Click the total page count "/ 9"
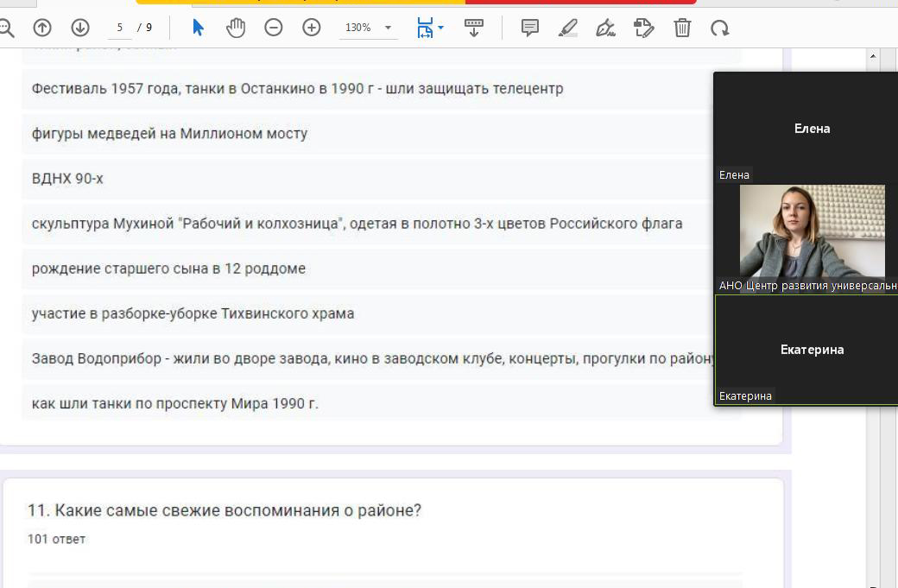Viewport: 898px width, 588px height. [x=145, y=28]
